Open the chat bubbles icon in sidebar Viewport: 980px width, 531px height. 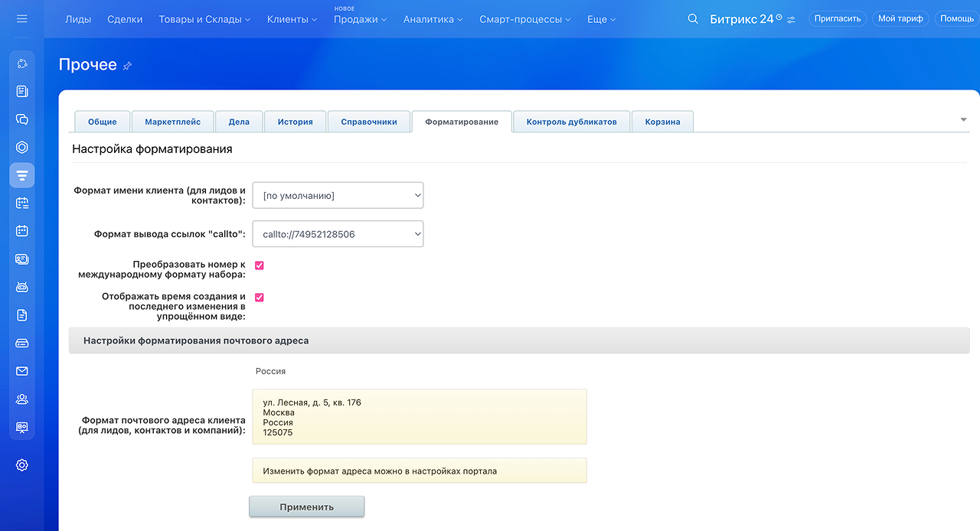pos(22,119)
